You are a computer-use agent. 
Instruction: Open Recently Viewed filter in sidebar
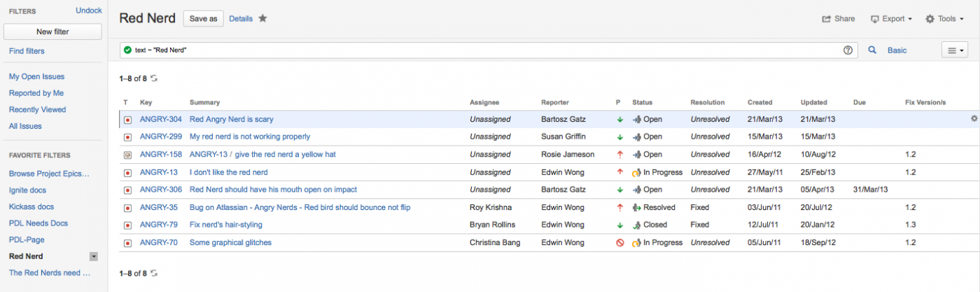(x=37, y=109)
